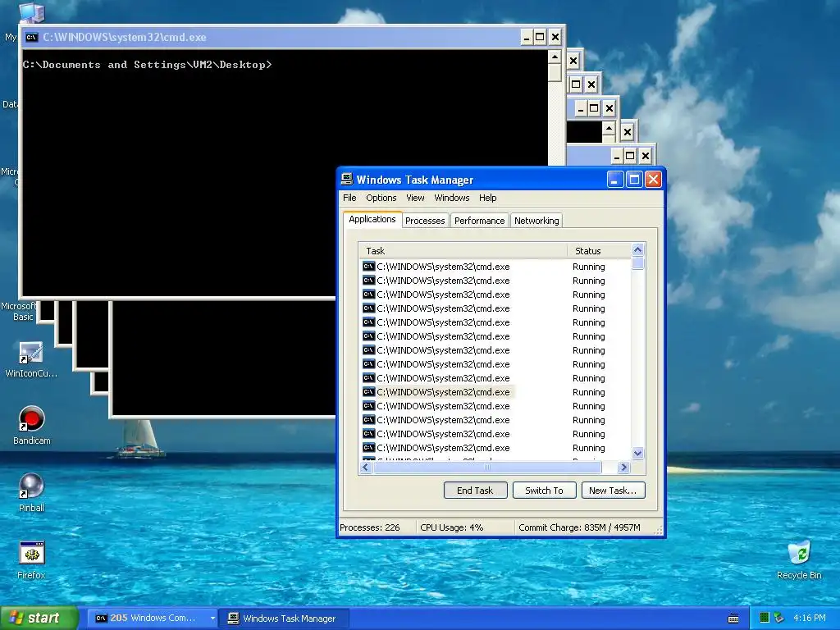
Task: Click the Start button
Action: coord(39,619)
